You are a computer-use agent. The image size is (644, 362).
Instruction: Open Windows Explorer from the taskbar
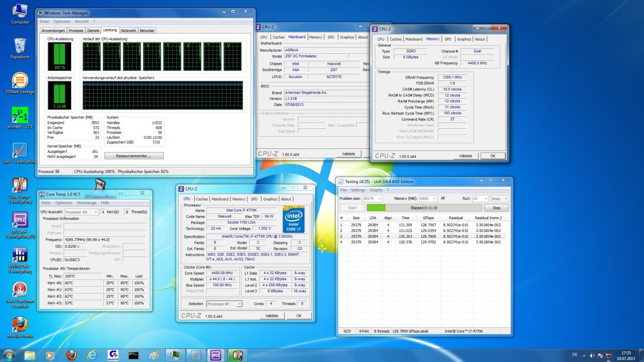pos(30,355)
